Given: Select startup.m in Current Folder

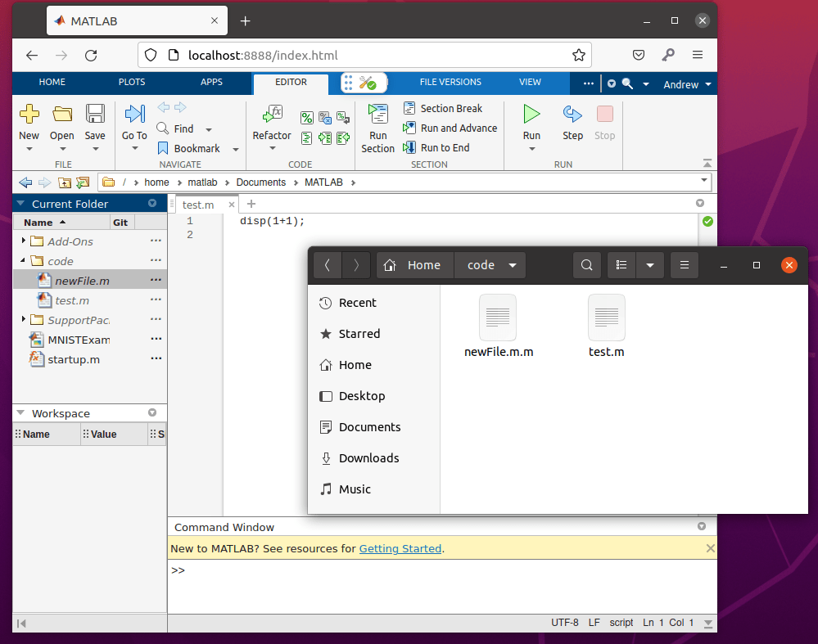Looking at the screenshot, I should tap(90, 360).
